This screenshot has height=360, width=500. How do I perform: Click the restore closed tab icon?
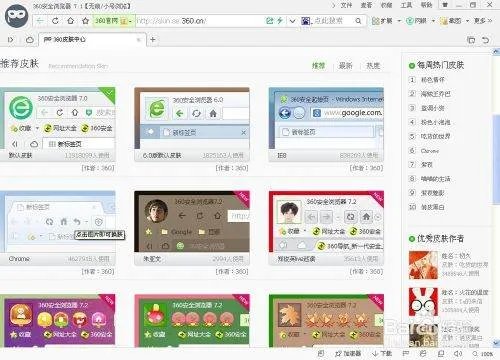pos(486,40)
